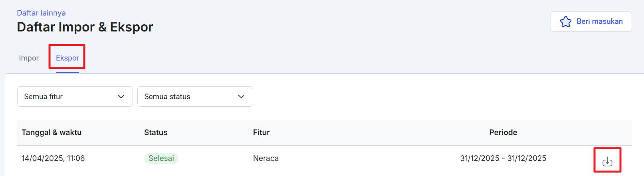Click the Fitur column header
Image resolution: width=644 pixels, height=176 pixels.
pyautogui.click(x=262, y=132)
